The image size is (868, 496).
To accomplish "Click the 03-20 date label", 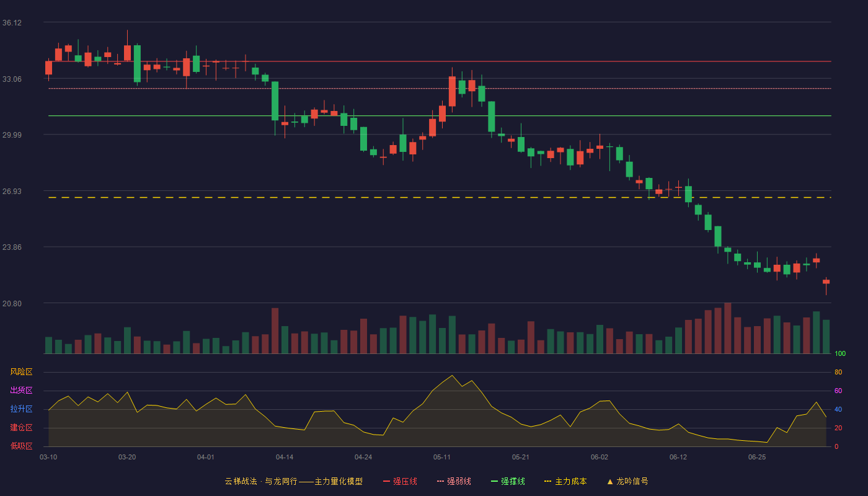I will 127,457.
